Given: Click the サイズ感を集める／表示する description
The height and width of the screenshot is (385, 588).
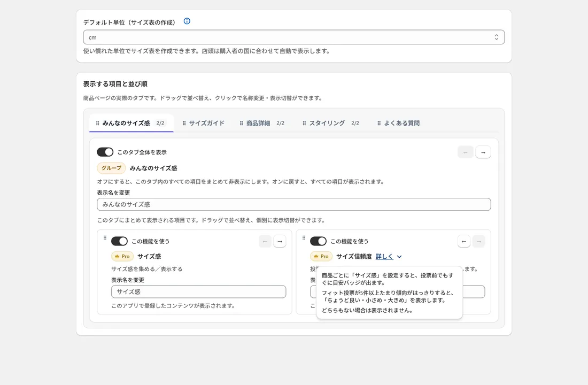Looking at the screenshot, I should [146, 269].
